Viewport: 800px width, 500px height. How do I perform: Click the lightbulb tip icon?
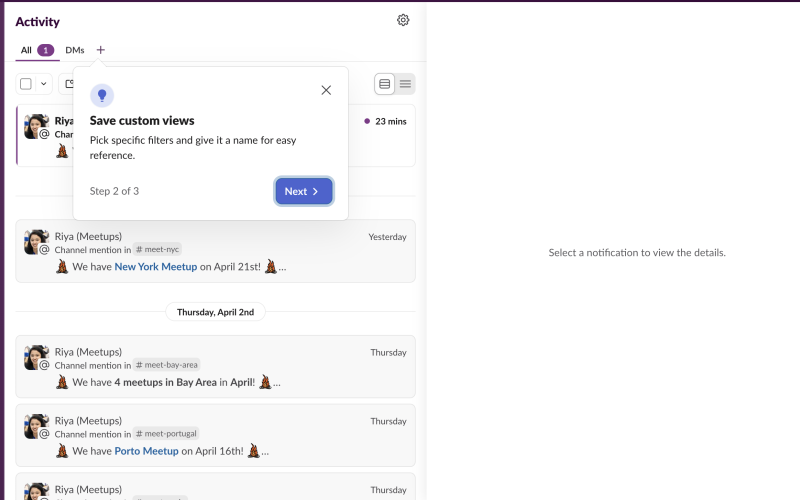pos(101,95)
